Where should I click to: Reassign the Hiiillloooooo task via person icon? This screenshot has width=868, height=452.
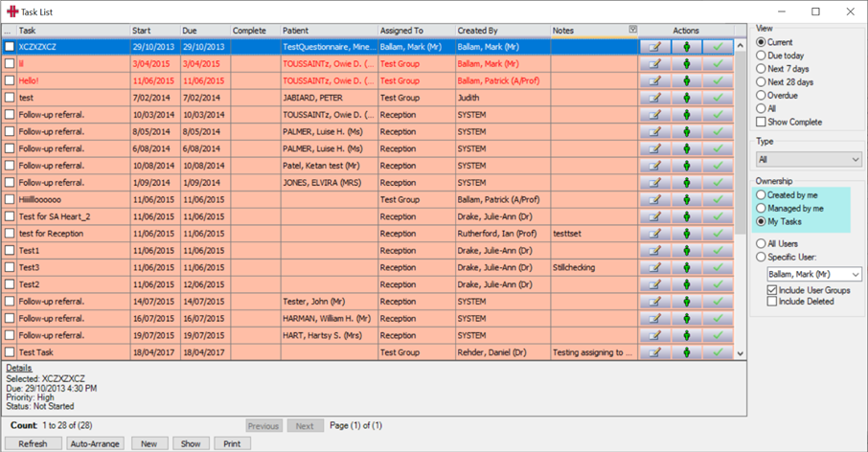tap(686, 200)
